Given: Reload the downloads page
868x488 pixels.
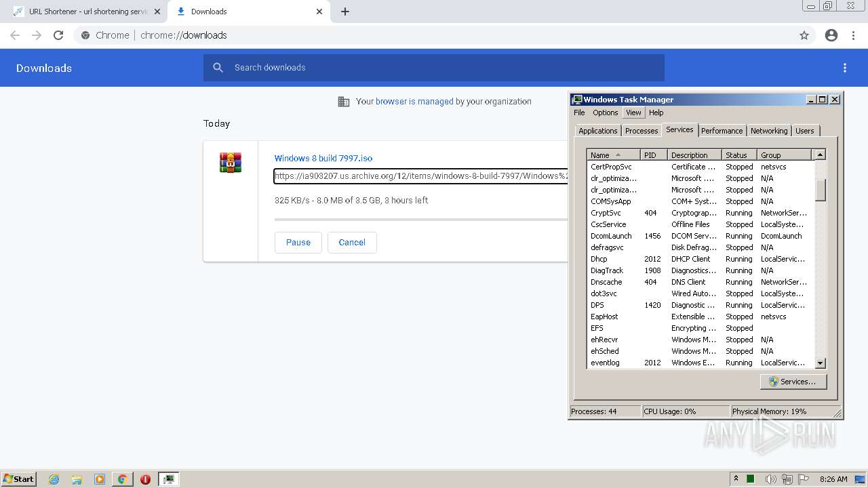Looking at the screenshot, I should tap(58, 35).
